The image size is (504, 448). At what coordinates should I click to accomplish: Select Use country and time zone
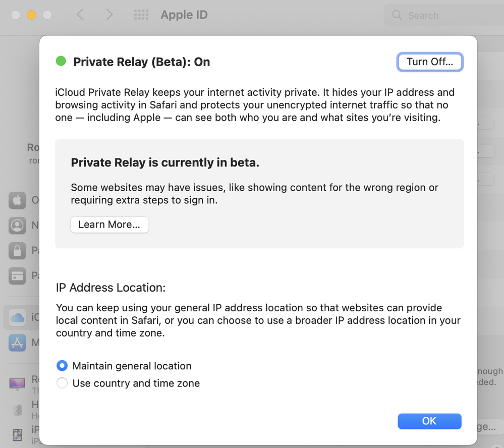pos(62,383)
